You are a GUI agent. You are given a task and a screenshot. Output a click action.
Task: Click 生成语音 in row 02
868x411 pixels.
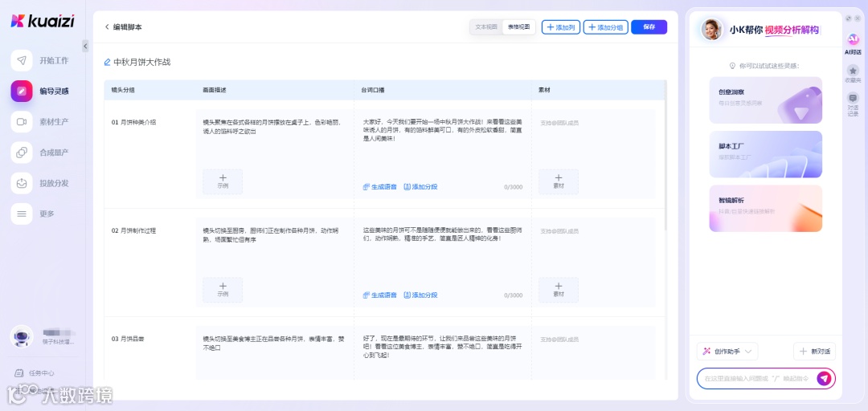379,295
